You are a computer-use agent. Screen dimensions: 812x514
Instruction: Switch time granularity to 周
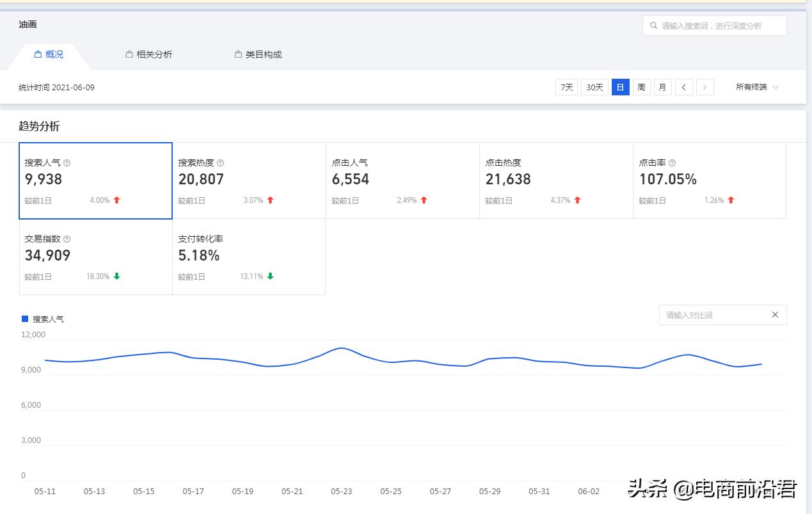click(x=641, y=87)
